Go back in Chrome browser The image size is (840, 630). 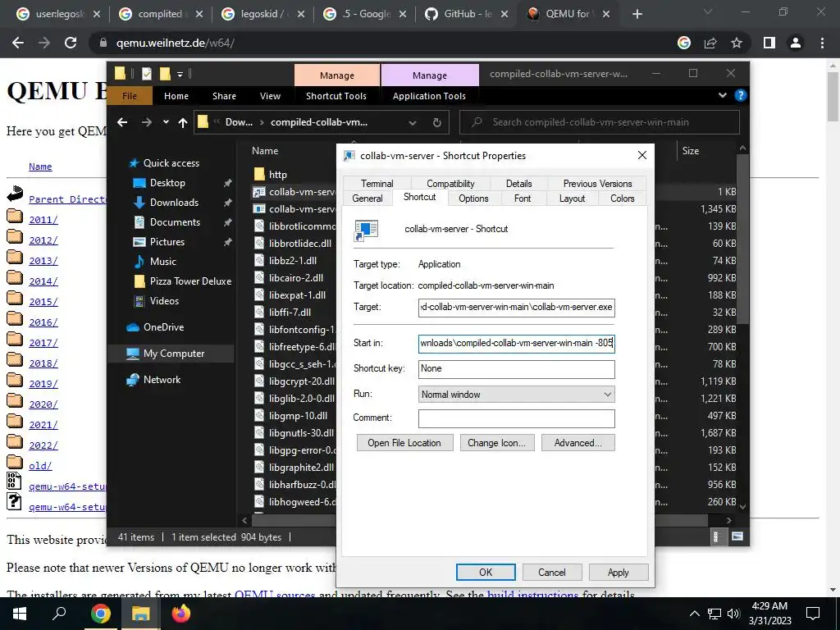click(x=18, y=43)
